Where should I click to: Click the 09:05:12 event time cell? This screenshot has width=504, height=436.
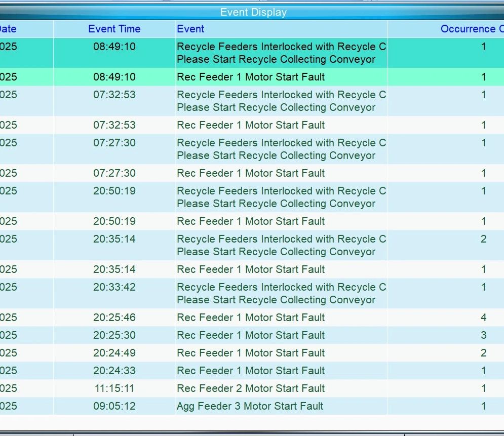[114, 406]
